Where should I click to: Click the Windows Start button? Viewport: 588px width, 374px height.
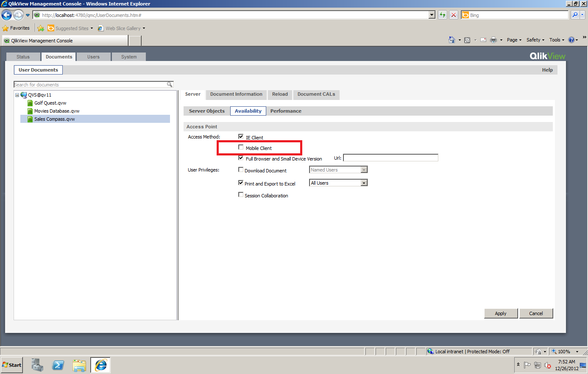(12, 365)
